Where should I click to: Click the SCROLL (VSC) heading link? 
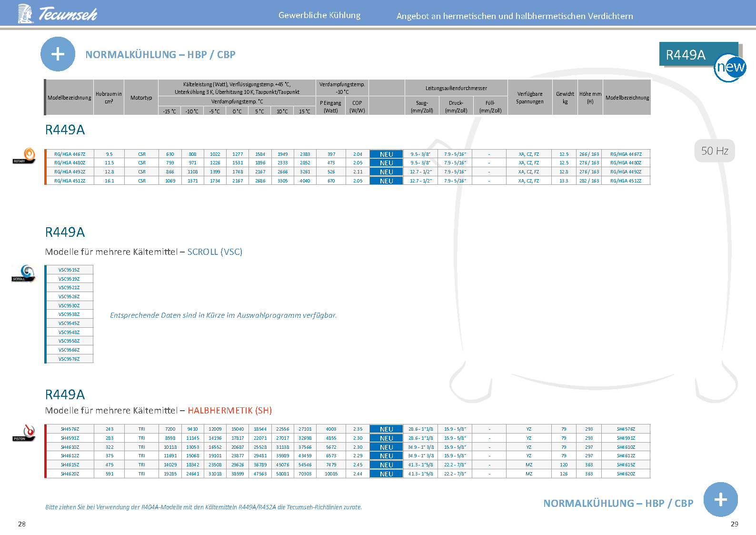click(215, 252)
